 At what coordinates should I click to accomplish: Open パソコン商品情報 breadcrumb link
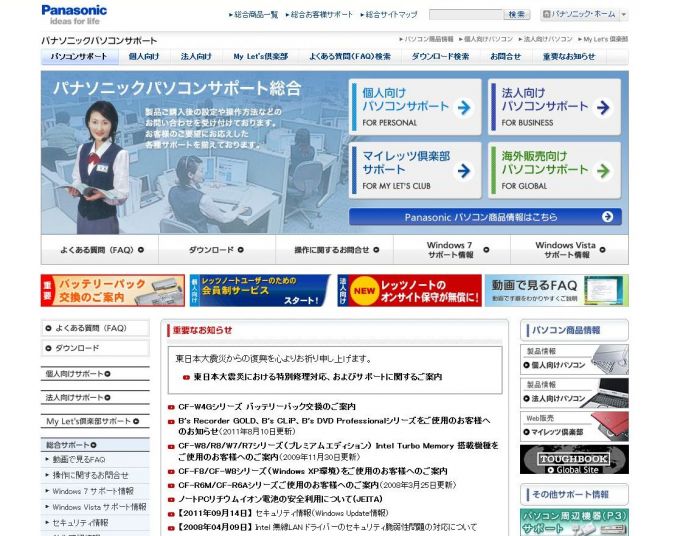tap(426, 39)
